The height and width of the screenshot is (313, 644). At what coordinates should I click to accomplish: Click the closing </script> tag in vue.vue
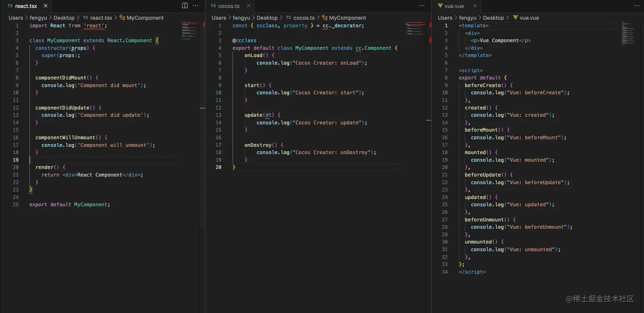(472, 272)
